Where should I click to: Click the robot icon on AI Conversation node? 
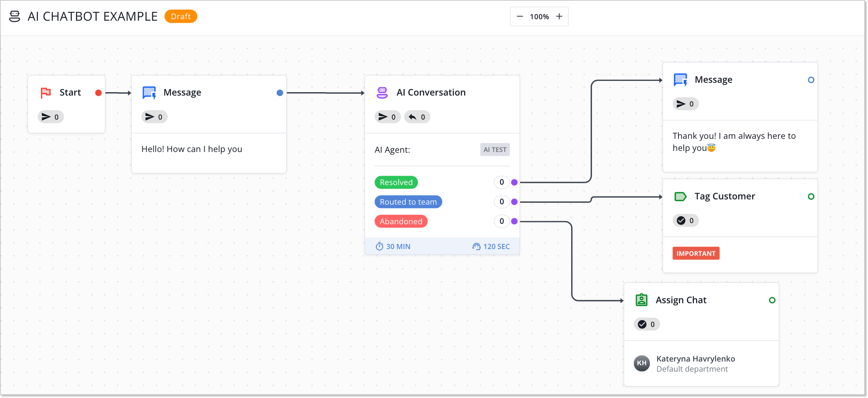pos(382,92)
